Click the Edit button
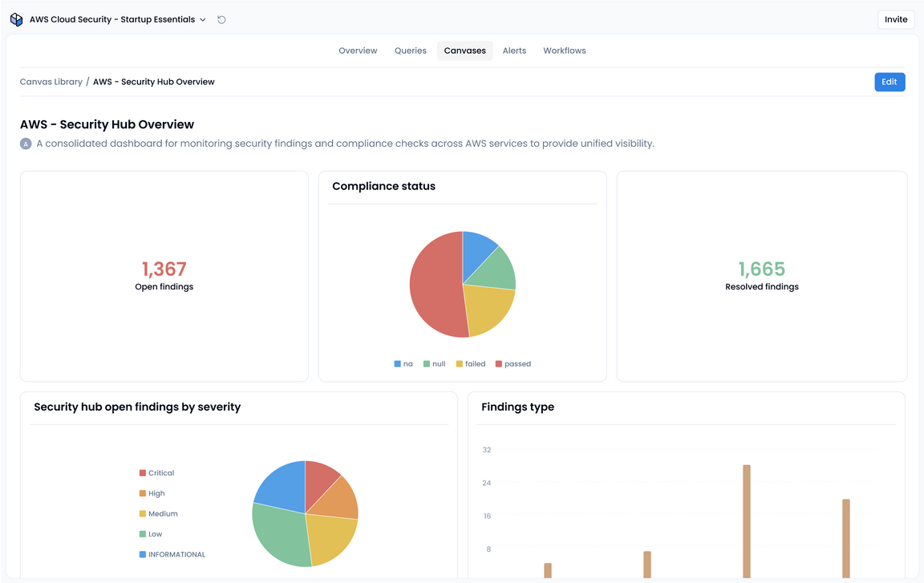The height and width of the screenshot is (583, 924). (x=890, y=82)
